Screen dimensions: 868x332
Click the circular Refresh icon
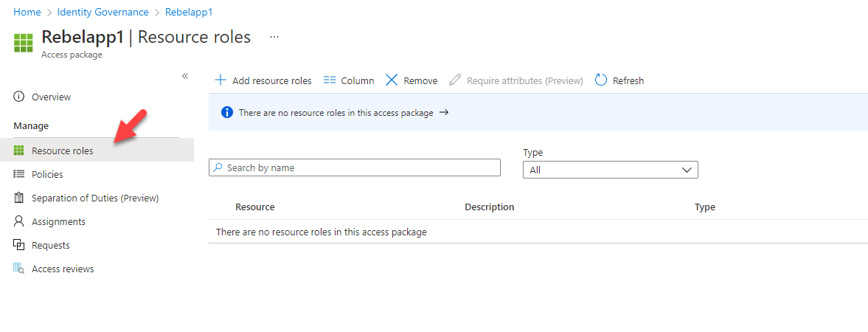[x=601, y=80]
